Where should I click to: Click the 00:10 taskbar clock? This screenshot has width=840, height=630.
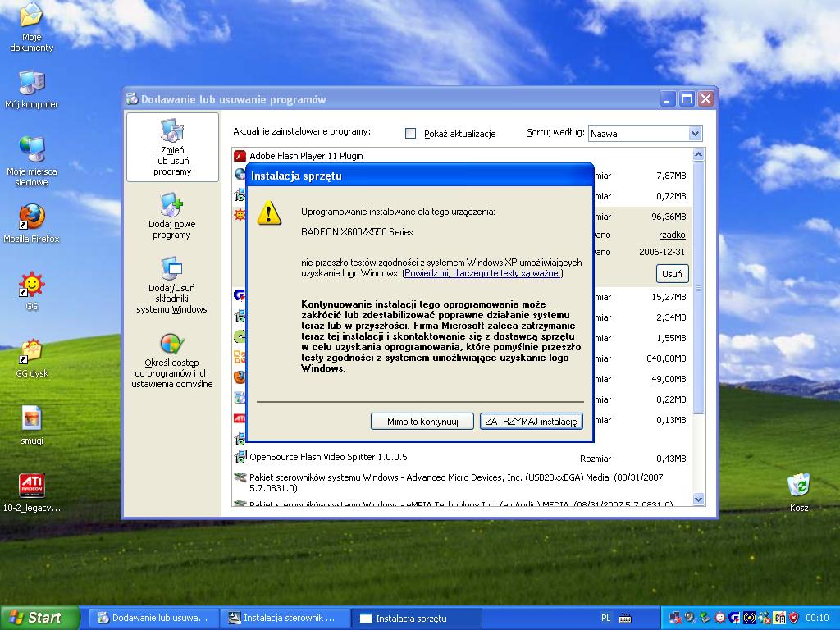click(817, 619)
